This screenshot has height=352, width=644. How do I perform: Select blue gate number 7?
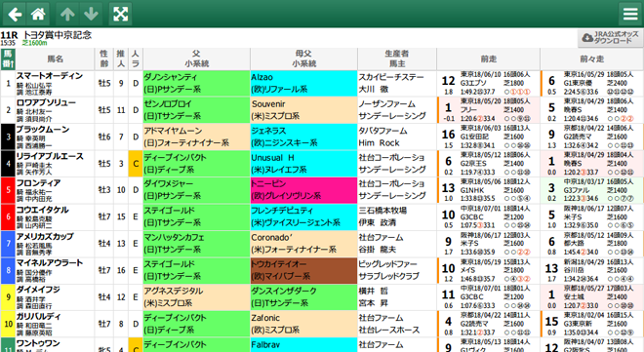(x=8, y=244)
